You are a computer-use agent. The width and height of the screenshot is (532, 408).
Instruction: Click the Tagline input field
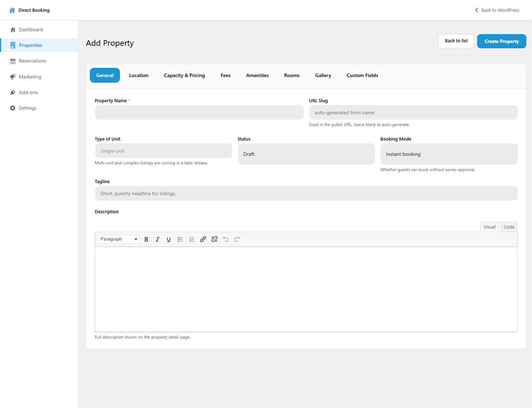tap(306, 193)
